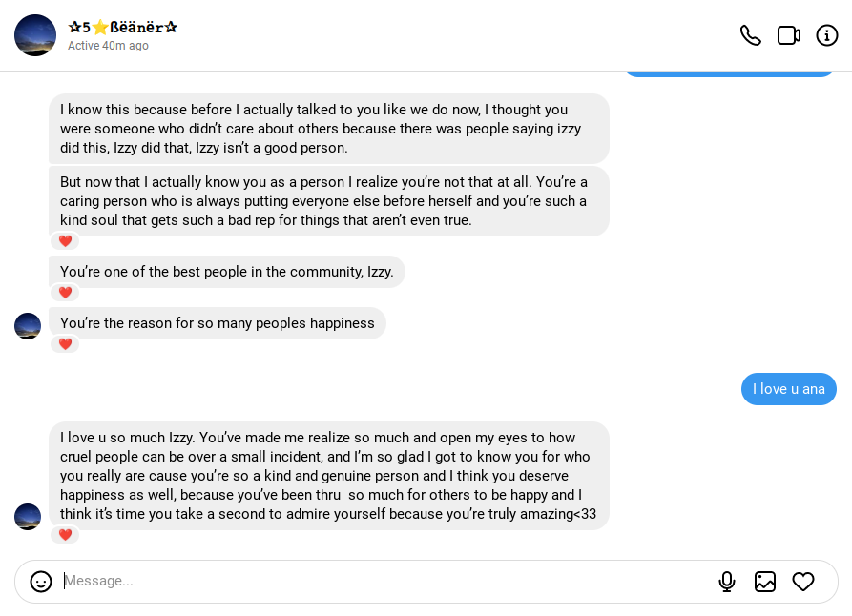Start an audio call with the phone icon
Viewport: 852px width, 616px height.
tap(751, 36)
